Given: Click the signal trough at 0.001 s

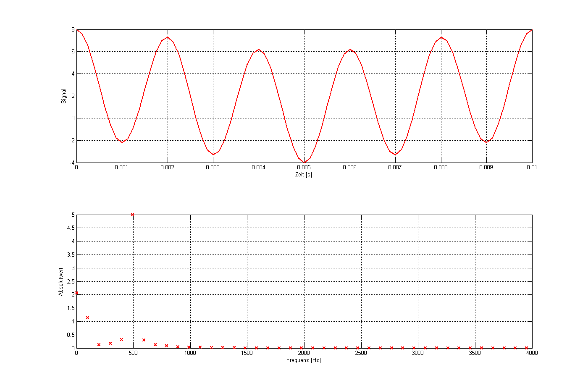Looking at the screenshot, I should pyautogui.click(x=122, y=142).
